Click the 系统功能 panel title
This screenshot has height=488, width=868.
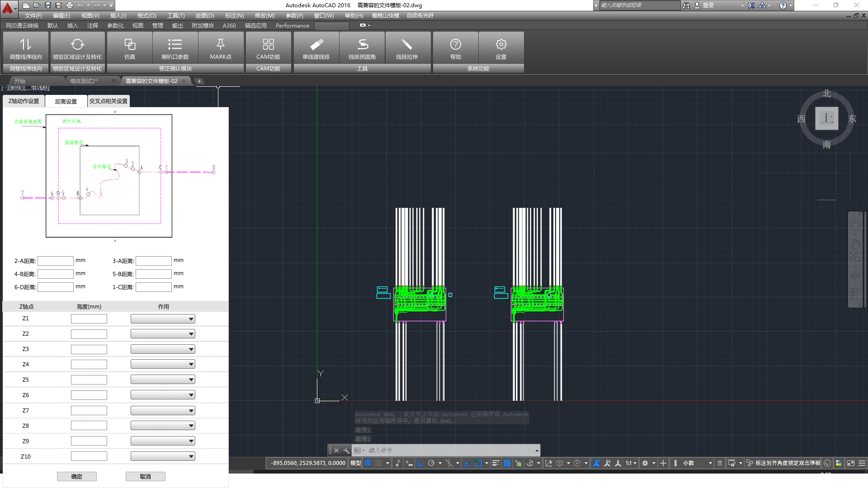click(478, 69)
